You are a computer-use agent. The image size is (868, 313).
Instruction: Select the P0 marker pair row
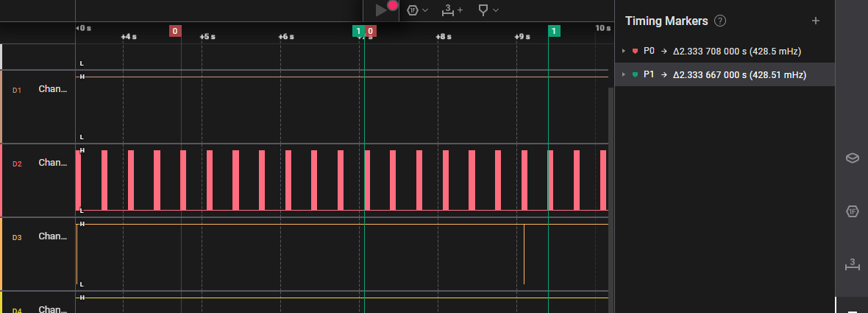pyautogui.click(x=721, y=52)
